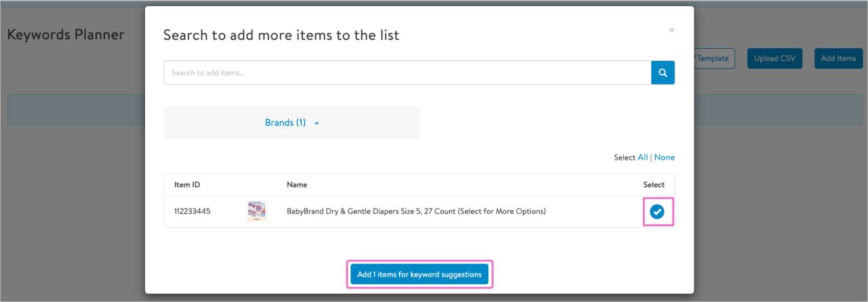
Task: Click the Item ID column header
Action: pyautogui.click(x=187, y=184)
